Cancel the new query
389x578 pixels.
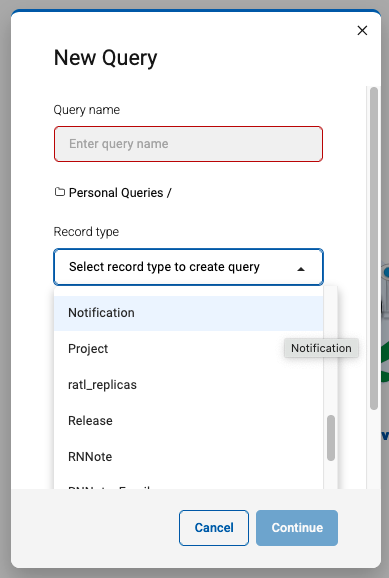pyautogui.click(x=214, y=528)
